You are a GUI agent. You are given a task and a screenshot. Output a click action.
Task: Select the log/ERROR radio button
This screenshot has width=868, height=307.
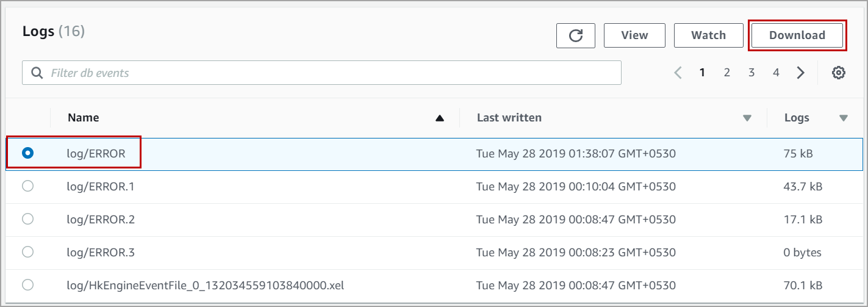click(27, 153)
